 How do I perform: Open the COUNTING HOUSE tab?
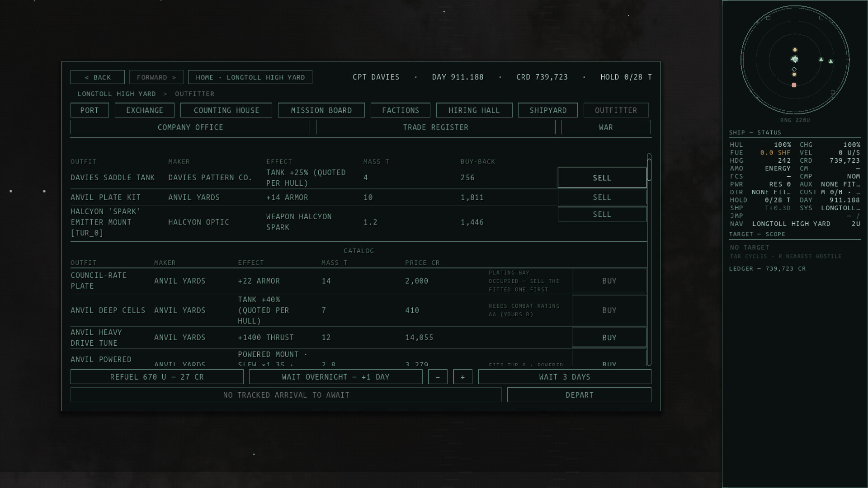226,110
